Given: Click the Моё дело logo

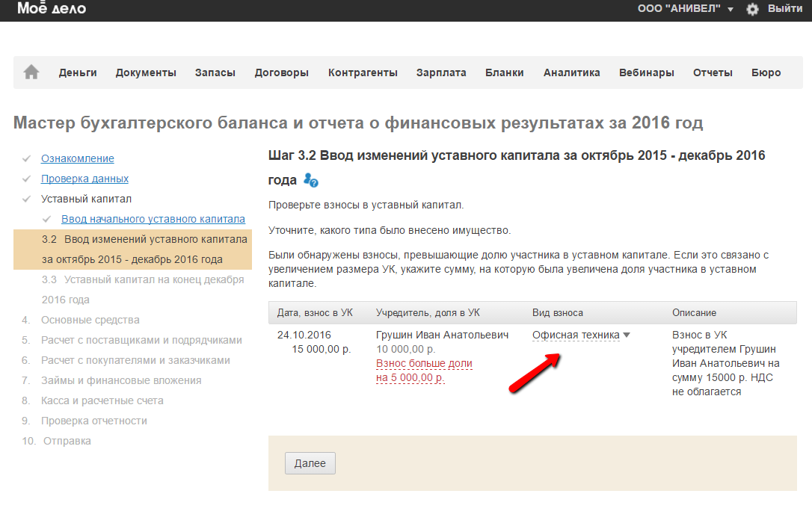Looking at the screenshot, I should 52,7.
